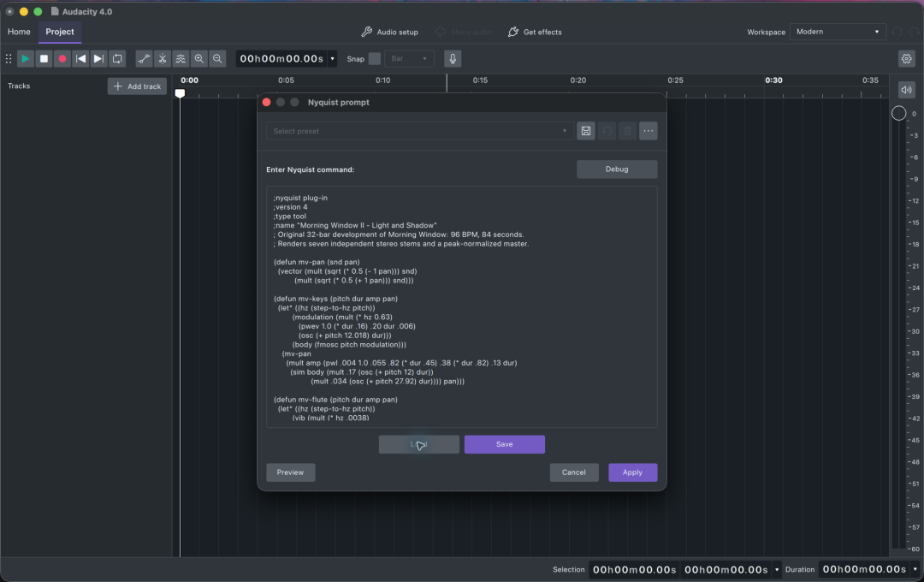Image resolution: width=924 pixels, height=582 pixels.
Task: Switch to the Home tab
Action: pyautogui.click(x=19, y=32)
